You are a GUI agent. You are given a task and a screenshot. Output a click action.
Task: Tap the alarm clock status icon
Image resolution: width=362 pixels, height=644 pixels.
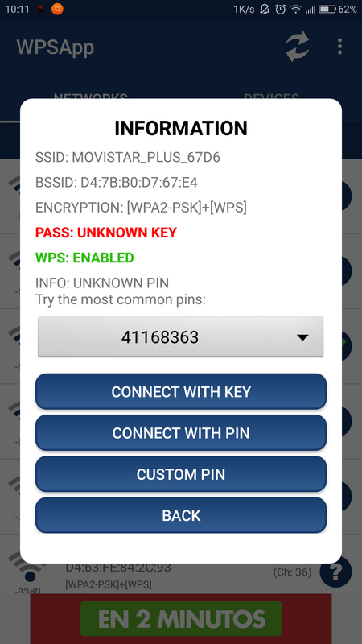pyautogui.click(x=280, y=10)
